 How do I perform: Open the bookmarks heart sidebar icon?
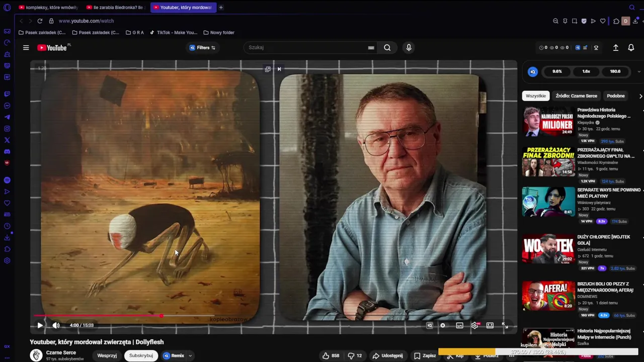click(x=7, y=203)
